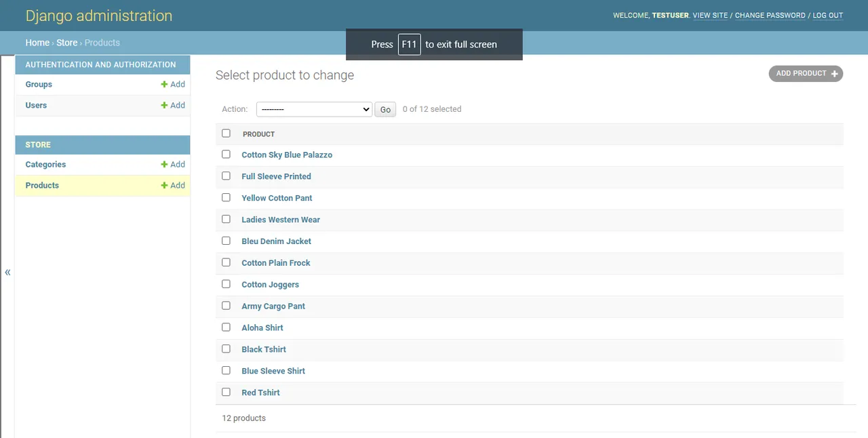
Task: Click the View Site link
Action: [710, 16]
